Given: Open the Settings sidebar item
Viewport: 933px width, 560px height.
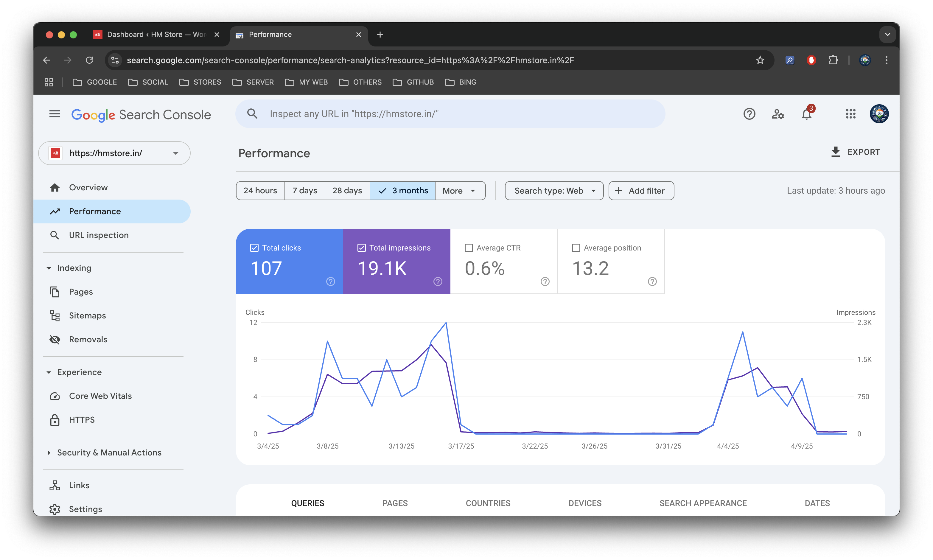Looking at the screenshot, I should pyautogui.click(x=112, y=509).
